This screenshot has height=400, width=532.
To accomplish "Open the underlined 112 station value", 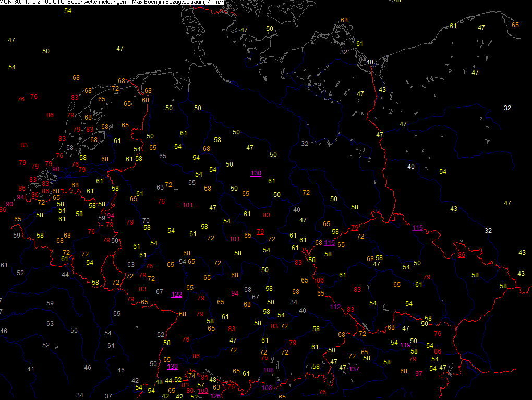I will (335, 307).
